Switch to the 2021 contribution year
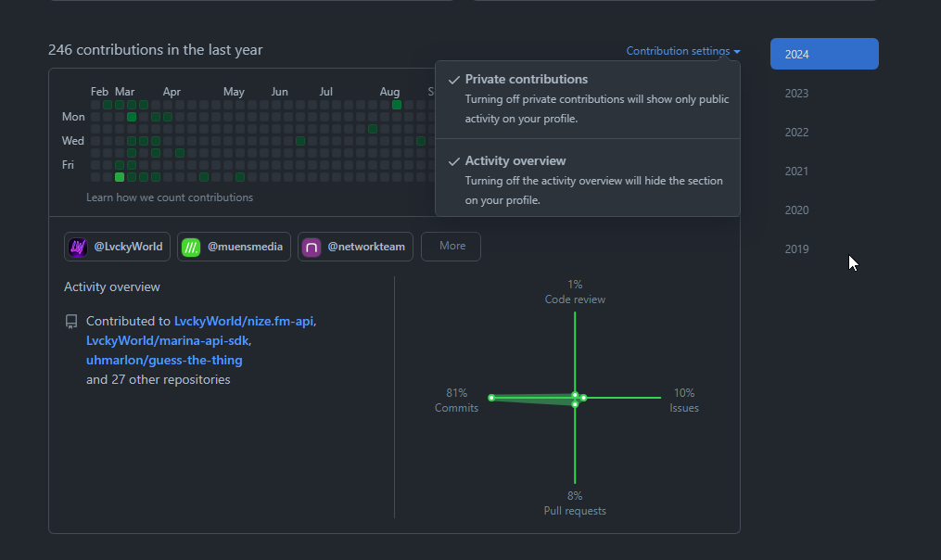This screenshot has height=560, width=941. 796,172
